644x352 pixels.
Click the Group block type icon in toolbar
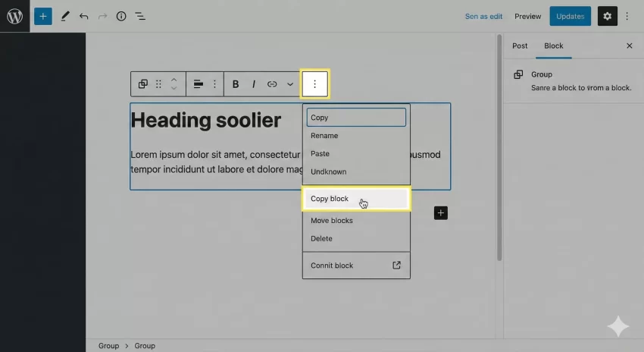tap(143, 84)
